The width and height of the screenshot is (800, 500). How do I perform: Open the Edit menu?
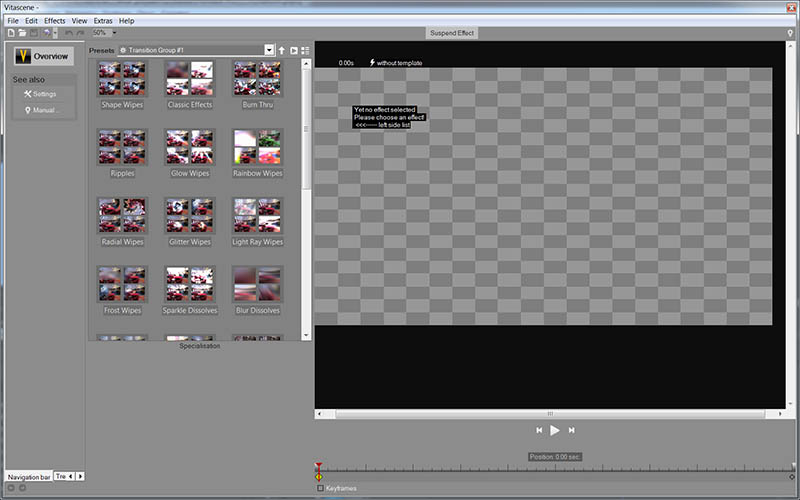click(31, 21)
